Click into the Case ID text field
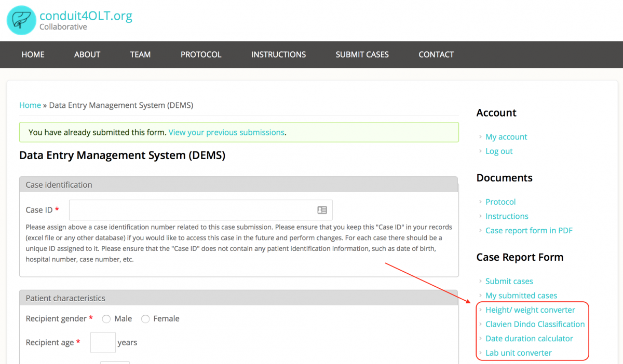Image resolution: width=623 pixels, height=364 pixels. click(192, 210)
